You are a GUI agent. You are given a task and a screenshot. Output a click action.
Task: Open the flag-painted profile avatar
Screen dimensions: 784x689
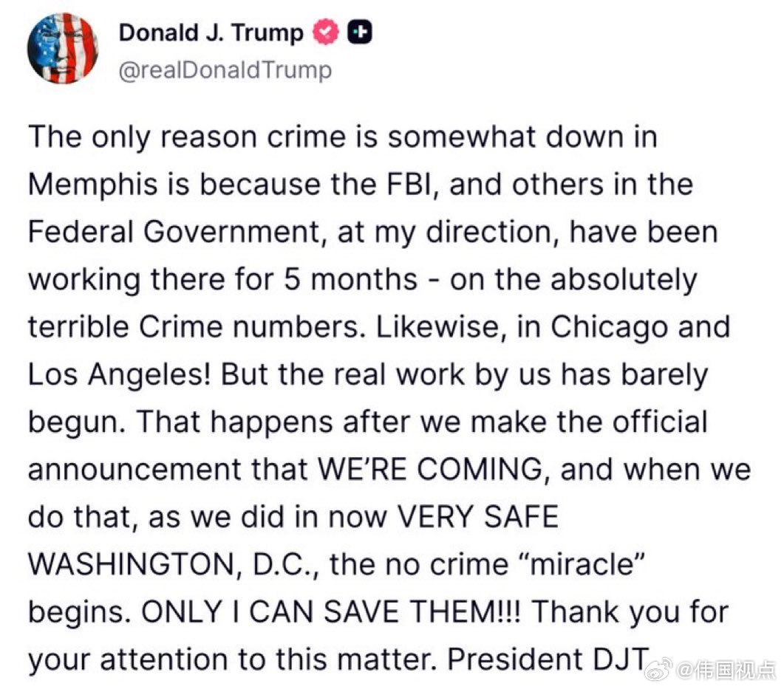[63, 48]
